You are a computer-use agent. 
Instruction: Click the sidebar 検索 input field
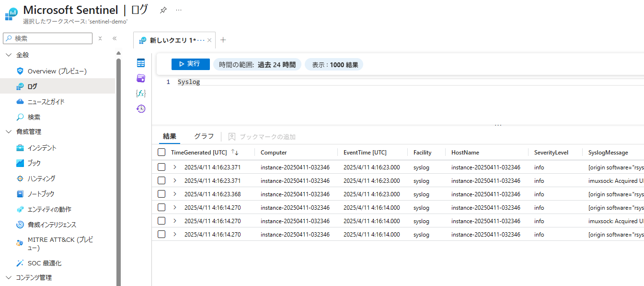(x=48, y=38)
